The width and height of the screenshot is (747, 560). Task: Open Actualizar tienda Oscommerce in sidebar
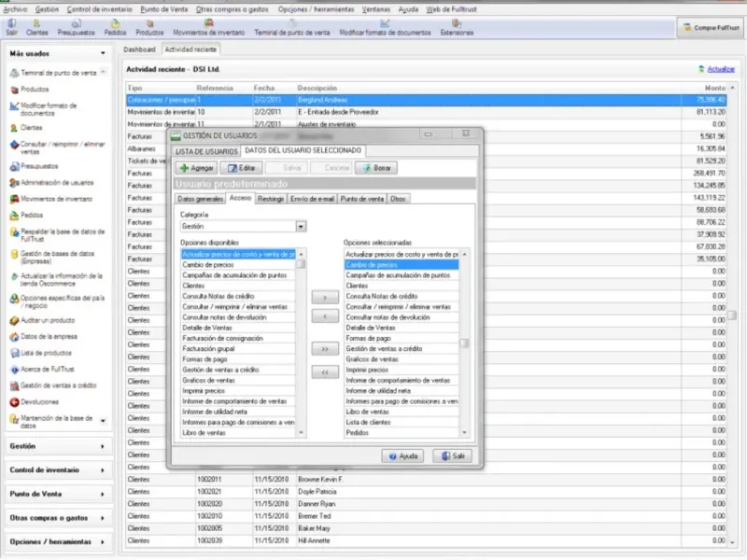point(56,279)
